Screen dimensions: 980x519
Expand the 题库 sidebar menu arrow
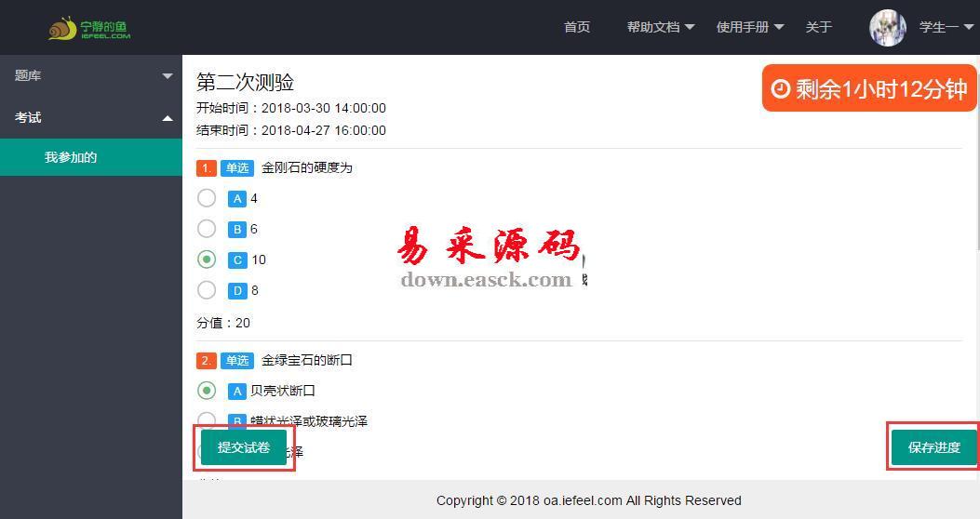(x=167, y=75)
